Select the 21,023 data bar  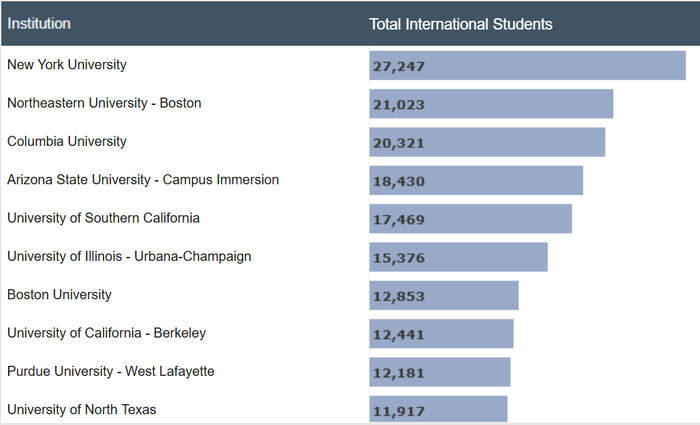pos(491,104)
